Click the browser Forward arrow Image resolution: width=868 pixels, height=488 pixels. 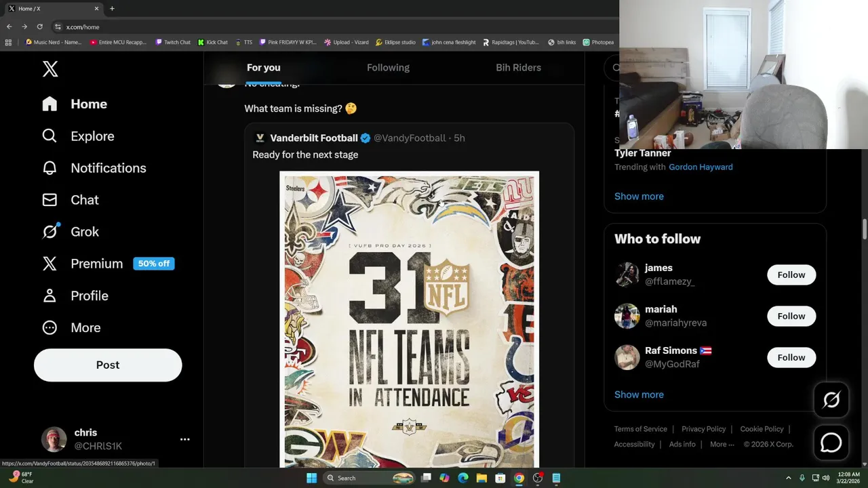tap(24, 26)
